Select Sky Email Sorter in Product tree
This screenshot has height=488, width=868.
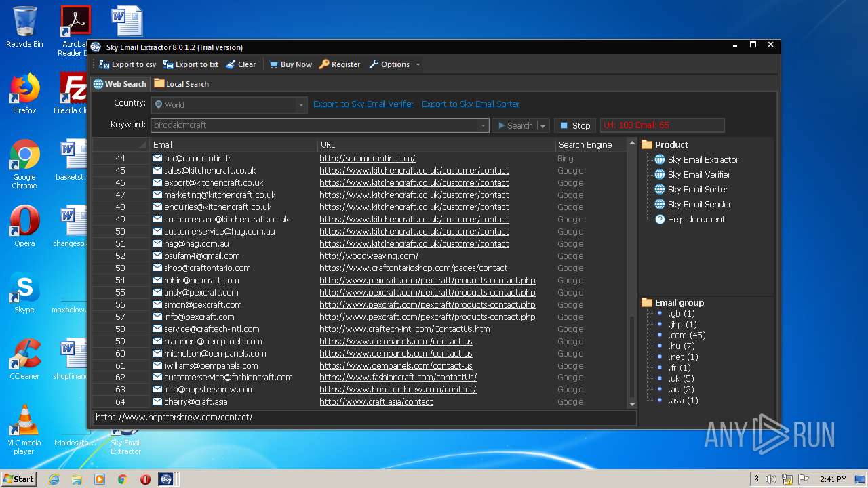[x=697, y=189]
